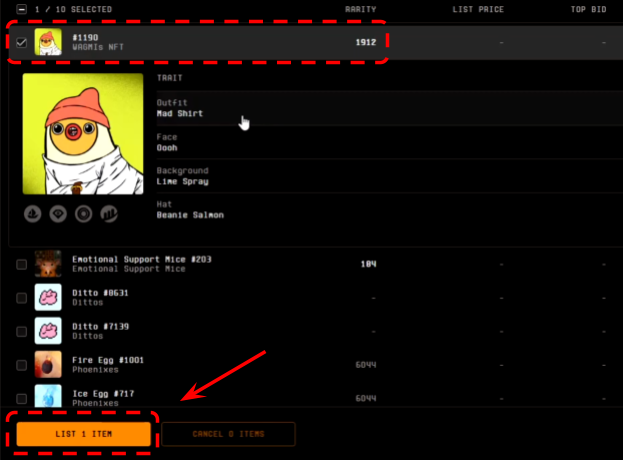This screenshot has width=623, height=460.
Task: Click the Fire Egg #1001 rarity value
Action: (366, 365)
